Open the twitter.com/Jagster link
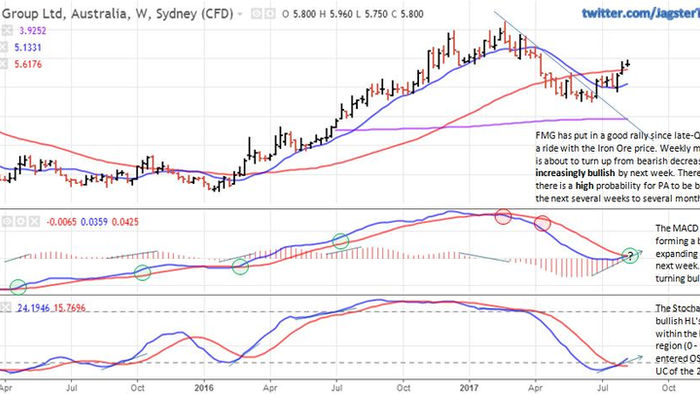The height and width of the screenshot is (394, 700). pyautogui.click(x=641, y=13)
